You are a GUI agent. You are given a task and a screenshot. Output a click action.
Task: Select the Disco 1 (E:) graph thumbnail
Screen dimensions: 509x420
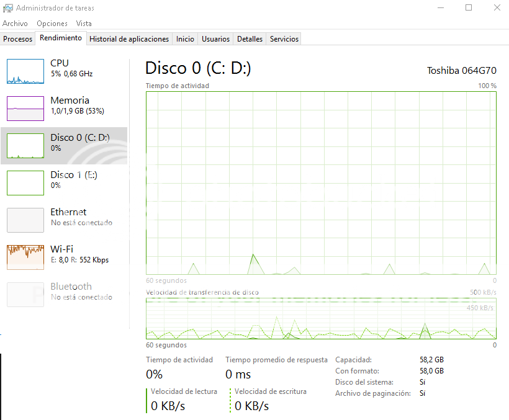(25, 183)
